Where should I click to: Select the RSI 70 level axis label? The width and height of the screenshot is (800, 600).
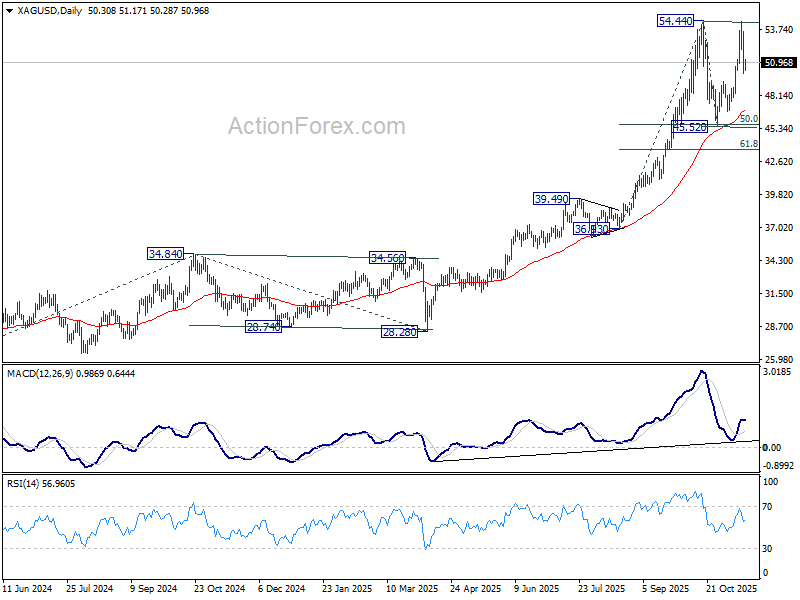tap(768, 508)
